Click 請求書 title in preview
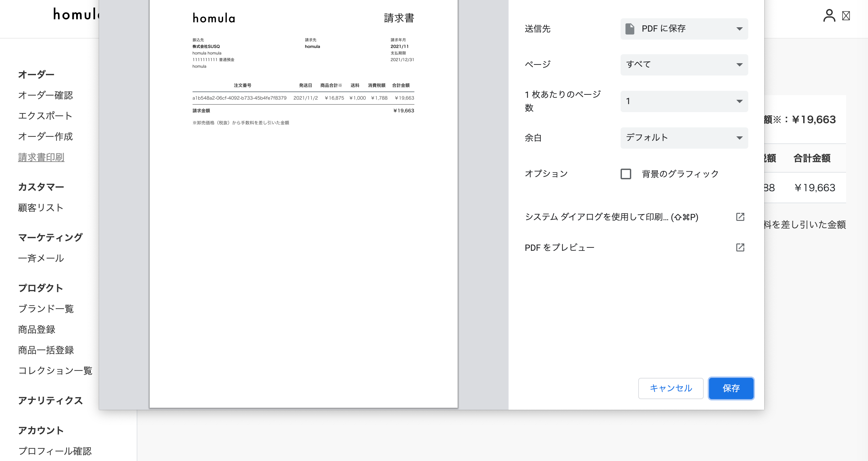The height and width of the screenshot is (461, 868). click(399, 18)
